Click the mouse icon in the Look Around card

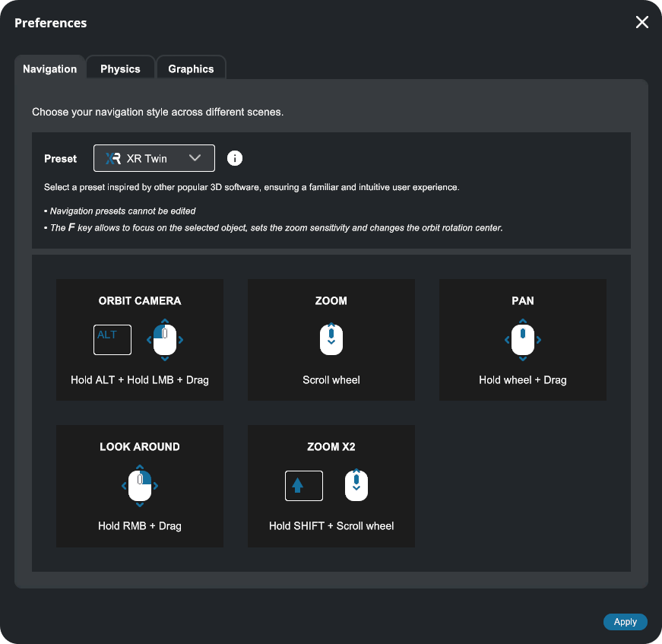[x=140, y=486]
